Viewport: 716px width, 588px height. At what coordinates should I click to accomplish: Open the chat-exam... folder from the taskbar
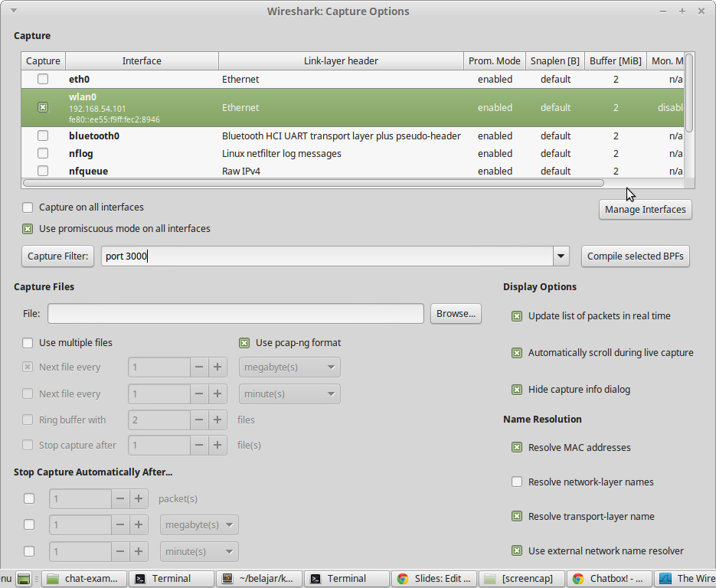(x=84, y=579)
